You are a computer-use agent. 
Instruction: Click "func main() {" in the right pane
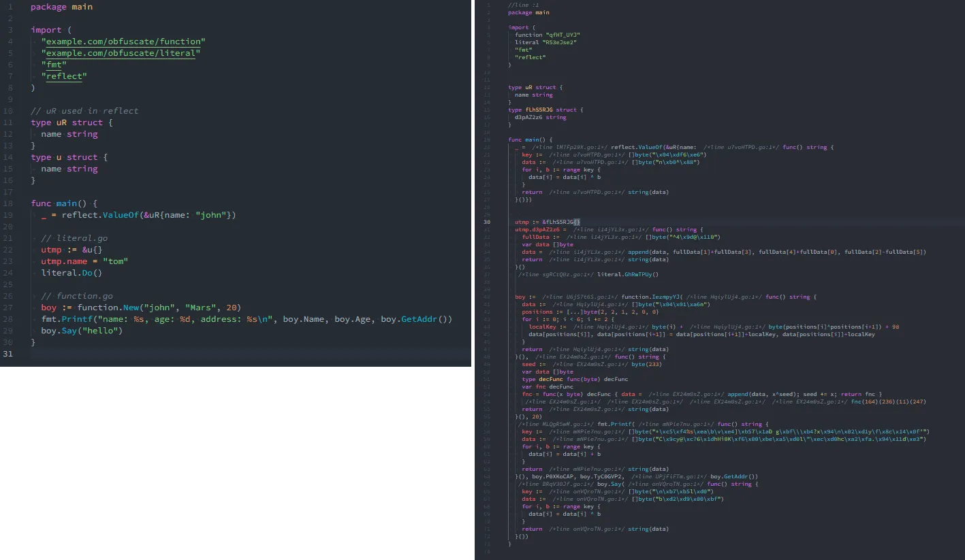coord(531,139)
